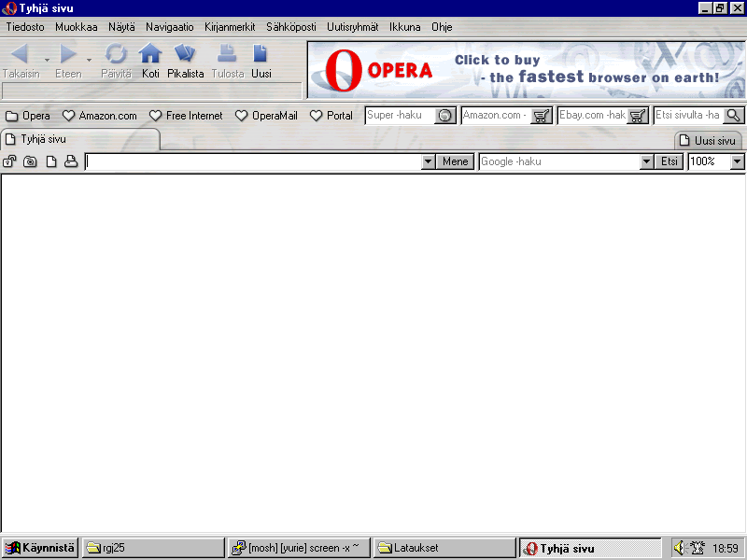747x560 pixels.
Task: Open the Sähköposti menu
Action: [x=291, y=27]
